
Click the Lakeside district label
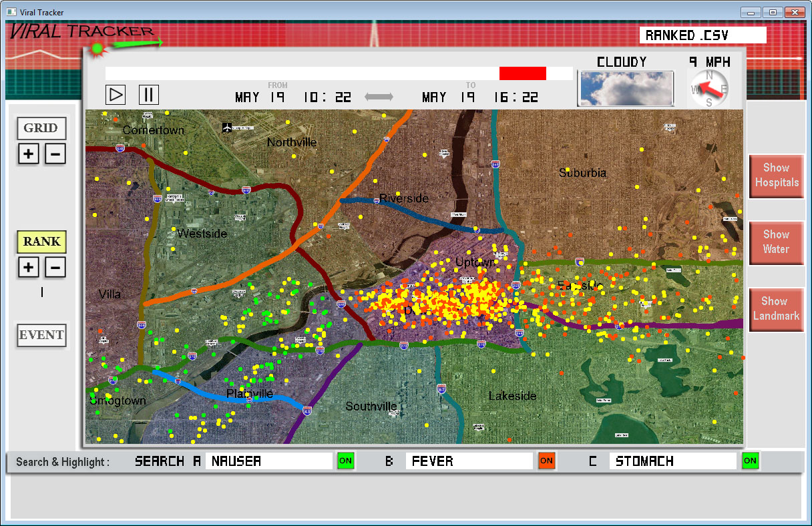point(512,396)
